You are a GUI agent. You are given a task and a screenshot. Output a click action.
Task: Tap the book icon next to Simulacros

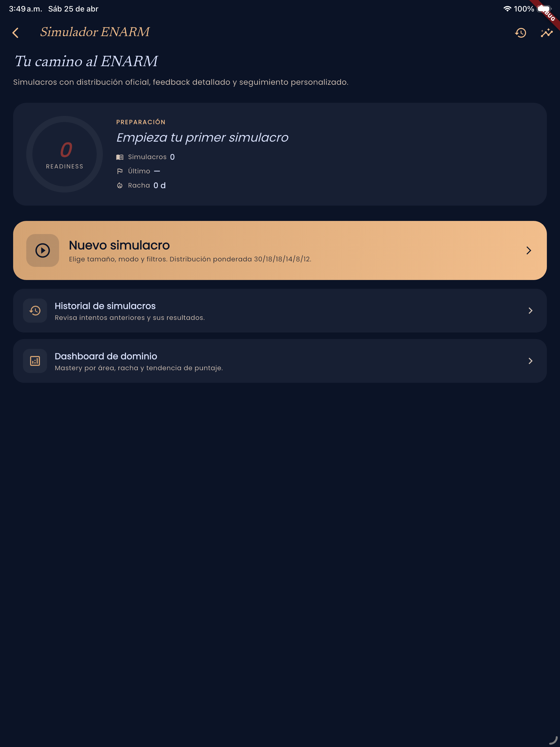tap(120, 157)
